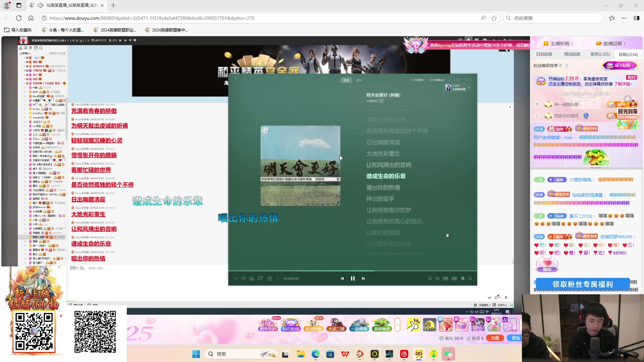Open 背包 backpack button
Image resolution: width=644 pixels, height=362 pixels.
(515, 338)
